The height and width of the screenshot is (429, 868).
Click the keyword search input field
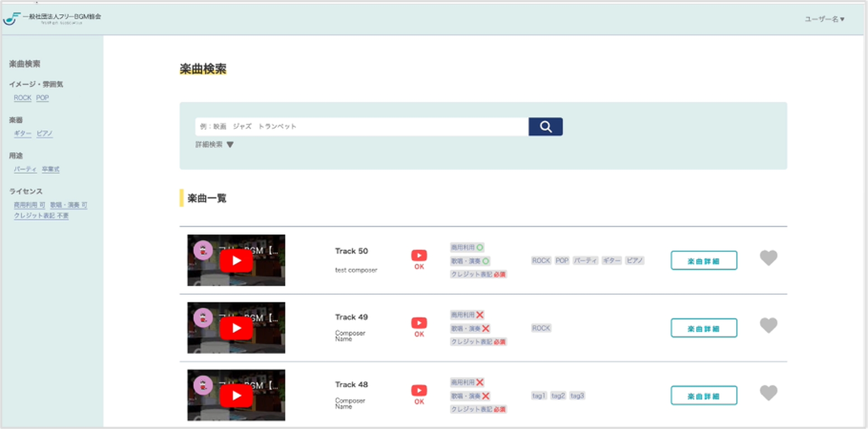click(362, 127)
